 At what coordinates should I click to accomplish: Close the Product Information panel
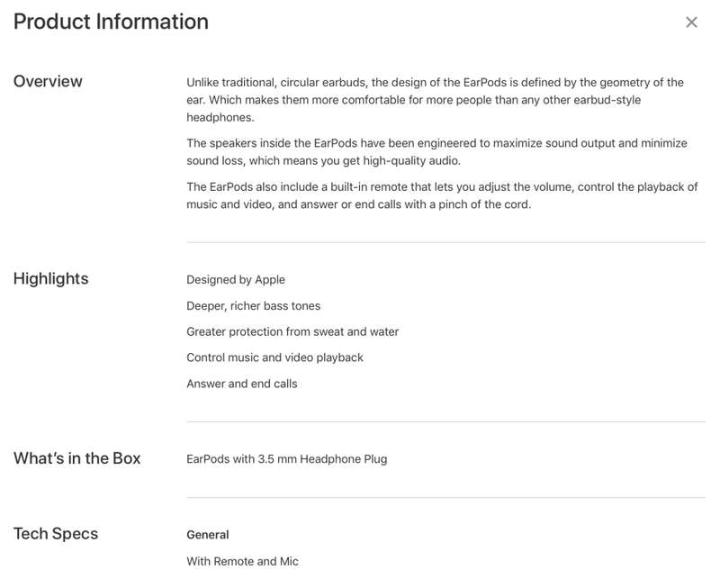(x=691, y=22)
